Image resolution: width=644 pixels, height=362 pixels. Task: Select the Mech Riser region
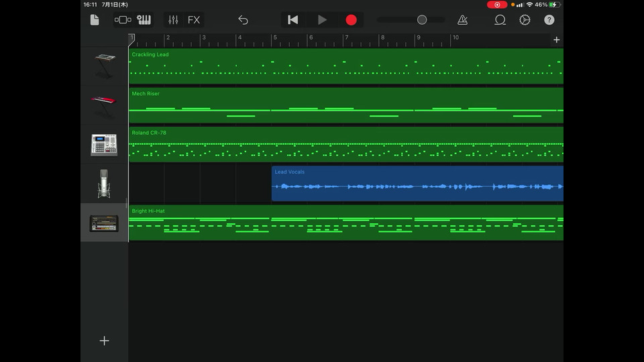click(346, 105)
